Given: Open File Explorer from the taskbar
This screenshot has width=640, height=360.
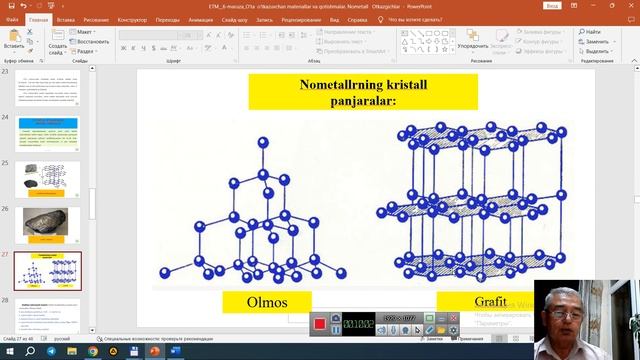Looking at the screenshot, I should click(72, 351).
